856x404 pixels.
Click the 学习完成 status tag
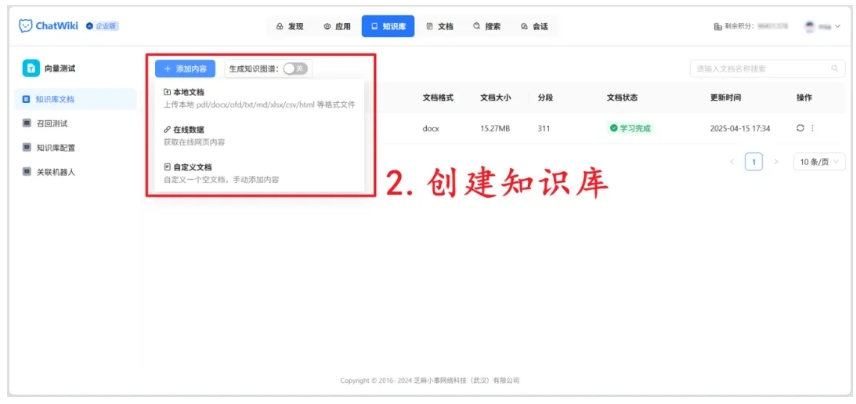[x=631, y=129]
